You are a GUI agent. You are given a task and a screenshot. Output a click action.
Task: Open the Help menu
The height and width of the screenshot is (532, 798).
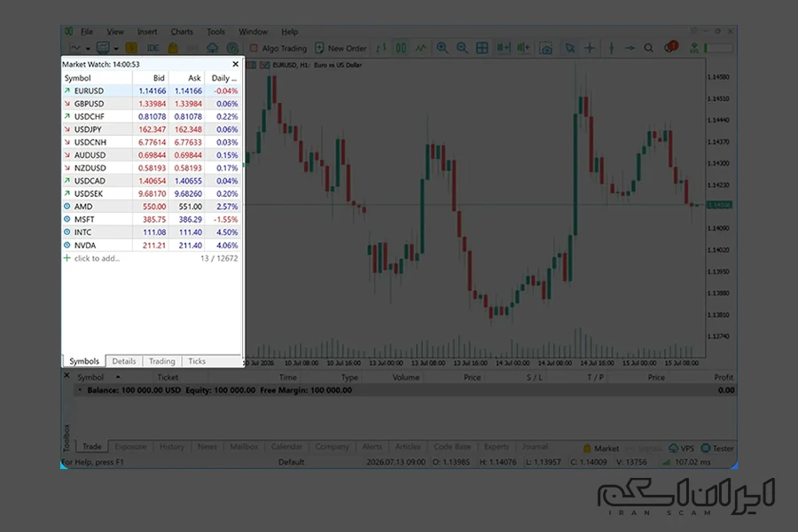290,32
